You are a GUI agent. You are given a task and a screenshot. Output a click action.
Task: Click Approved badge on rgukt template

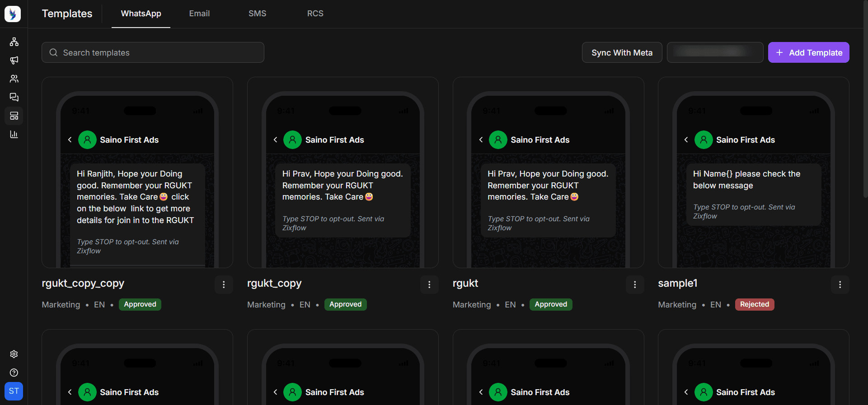pyautogui.click(x=551, y=304)
